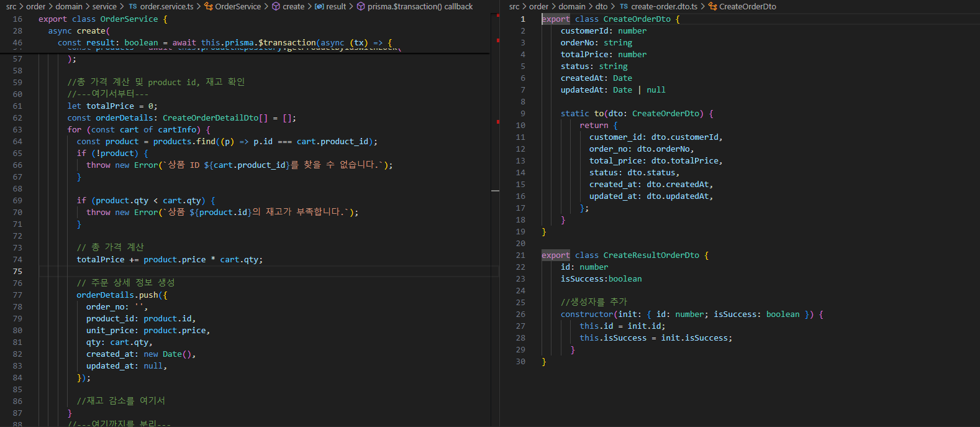Click 'updated_at: null,' in order.service.ts
This screenshot has height=427, width=980.
[x=127, y=366]
